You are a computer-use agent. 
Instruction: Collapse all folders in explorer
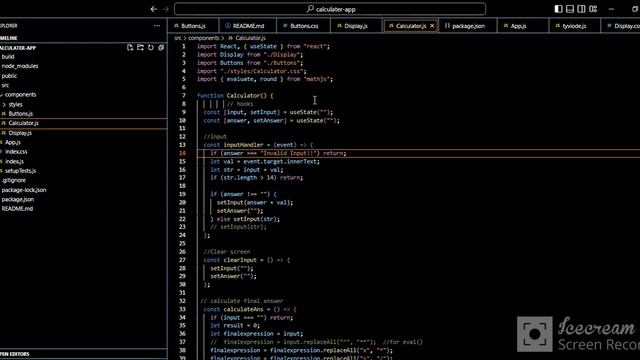coord(161,47)
